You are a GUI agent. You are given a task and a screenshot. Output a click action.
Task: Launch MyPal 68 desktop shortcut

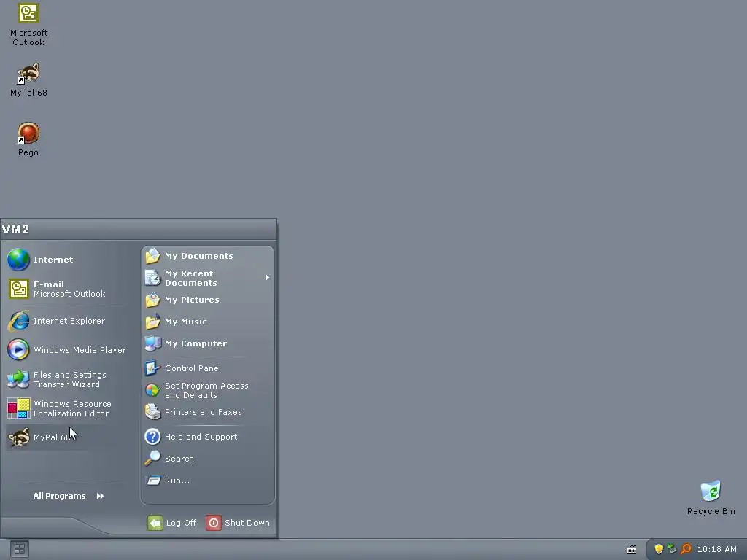tap(28, 80)
